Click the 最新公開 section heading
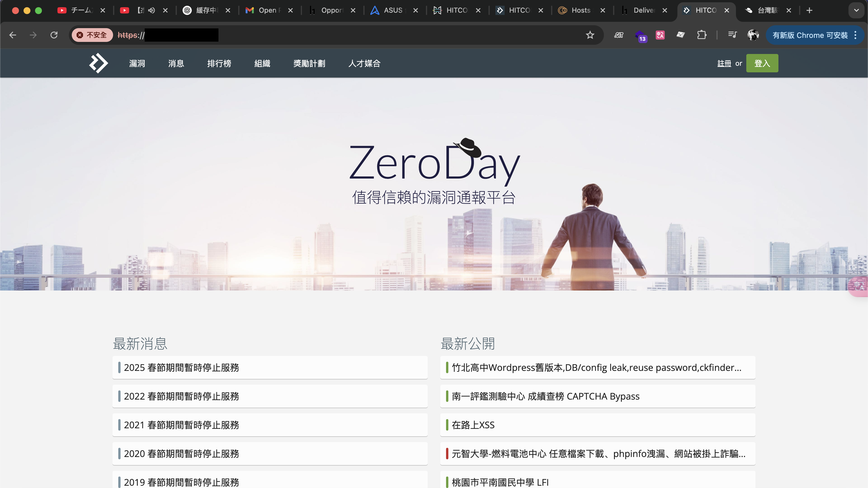Viewport: 868px width, 488px height. click(x=468, y=343)
